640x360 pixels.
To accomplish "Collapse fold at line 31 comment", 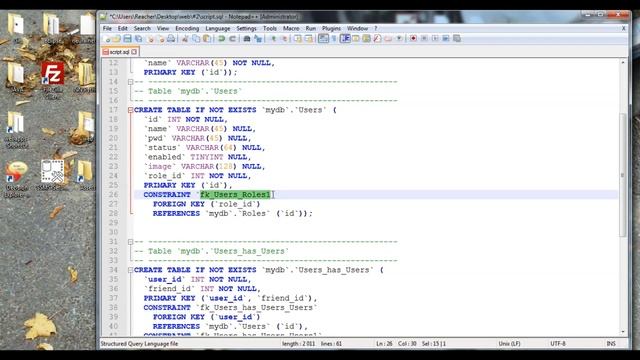I will (131, 242).
